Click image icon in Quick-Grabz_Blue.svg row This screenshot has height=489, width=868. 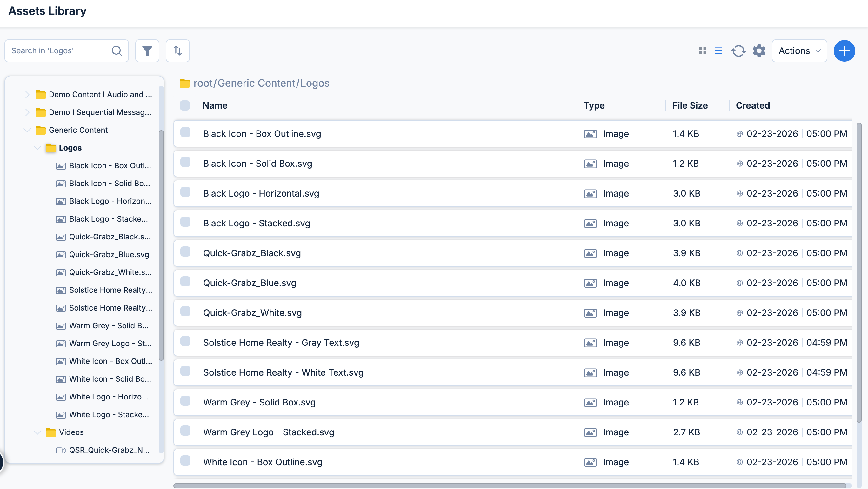590,284
